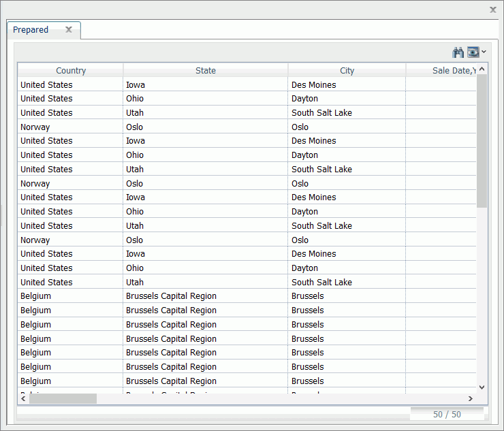Image resolution: width=504 pixels, height=431 pixels.
Task: Select the first Iowa cell
Action: (206, 84)
